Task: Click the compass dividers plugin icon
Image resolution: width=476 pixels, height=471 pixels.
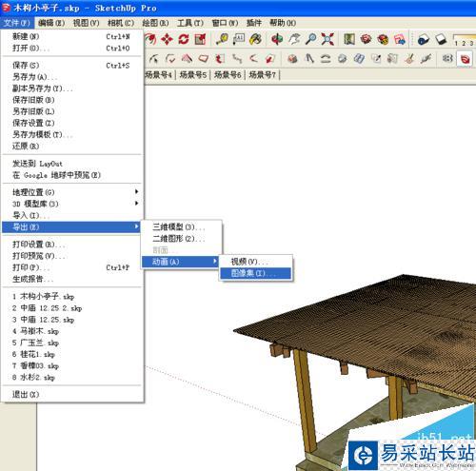Action: [309, 59]
